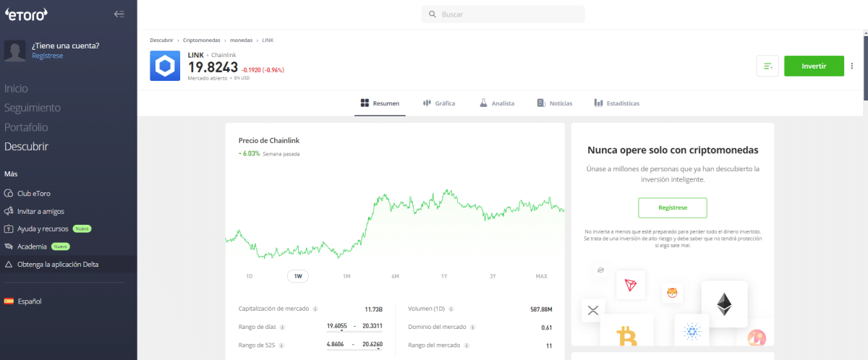Click the Spanish flag icon
Screen dimensions: 868x360
[9, 301]
